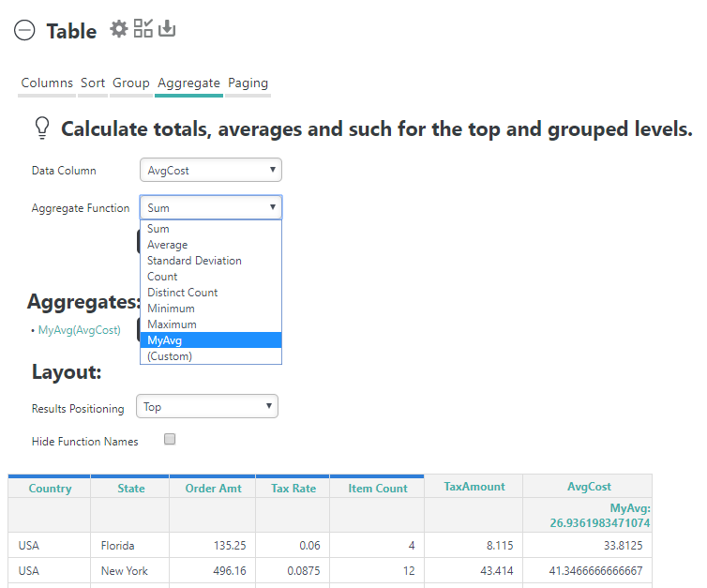Screen dimensions: 707x588
Task: Collapse the Table panel with minus icon
Action: pyautogui.click(x=24, y=31)
